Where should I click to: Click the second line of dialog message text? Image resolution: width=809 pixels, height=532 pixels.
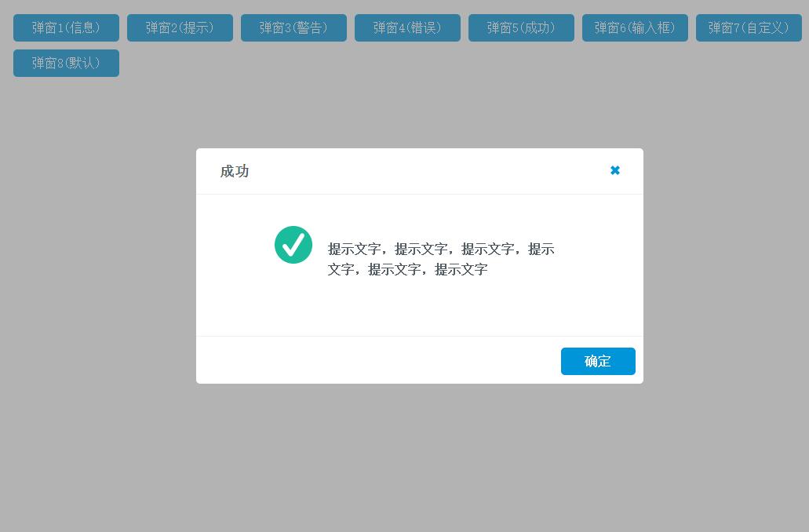[407, 269]
